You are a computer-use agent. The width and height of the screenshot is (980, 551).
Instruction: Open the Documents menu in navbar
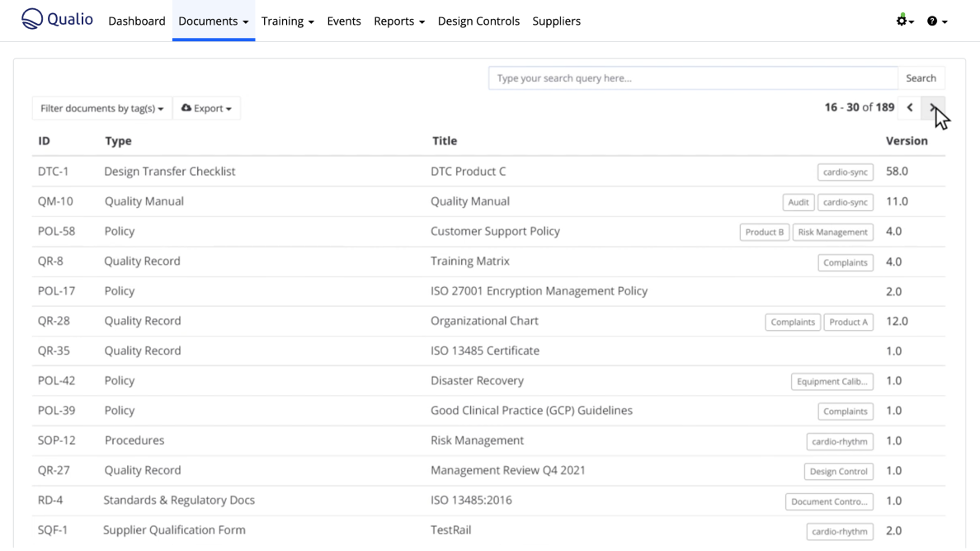coord(213,21)
